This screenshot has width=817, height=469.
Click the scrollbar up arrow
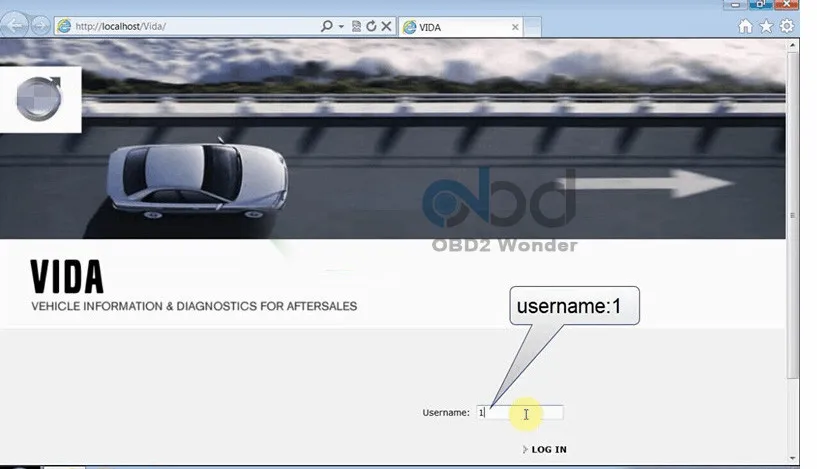(x=793, y=45)
